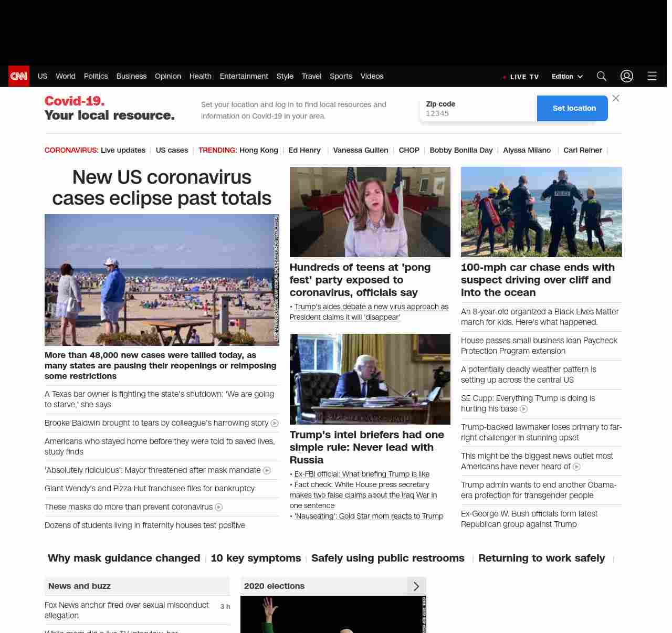Open the Trump on phone story thumbnail
The image size is (672, 633).
click(370, 379)
